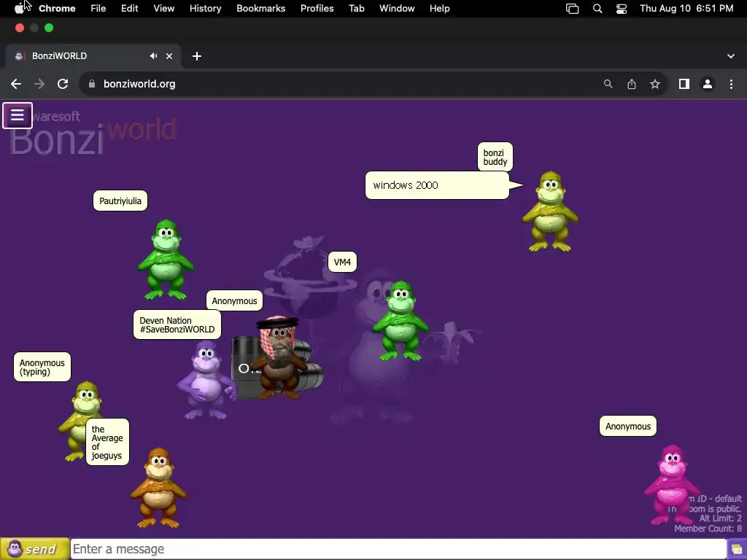Click the Alt Limit: 2 text

coord(720,518)
